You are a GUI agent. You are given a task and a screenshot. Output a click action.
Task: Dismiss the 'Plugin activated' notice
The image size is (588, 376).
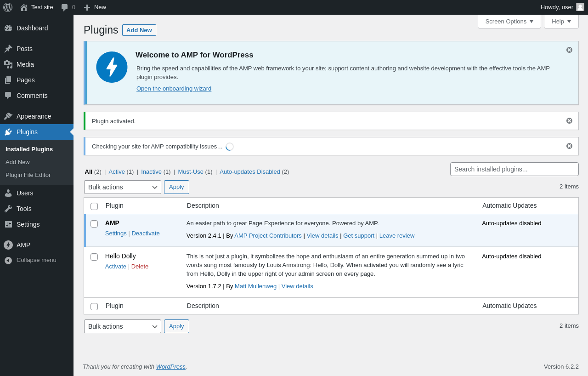(569, 121)
